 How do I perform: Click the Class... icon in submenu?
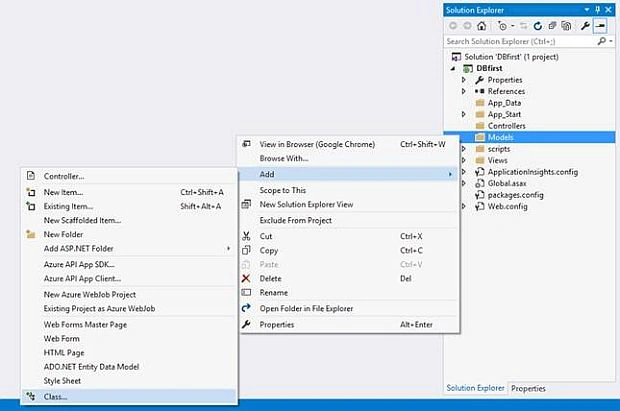[31, 396]
